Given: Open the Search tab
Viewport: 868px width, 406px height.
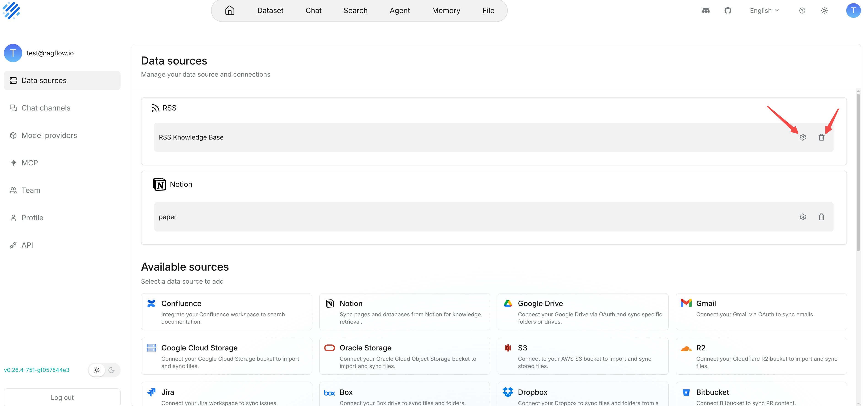Looking at the screenshot, I should [355, 11].
